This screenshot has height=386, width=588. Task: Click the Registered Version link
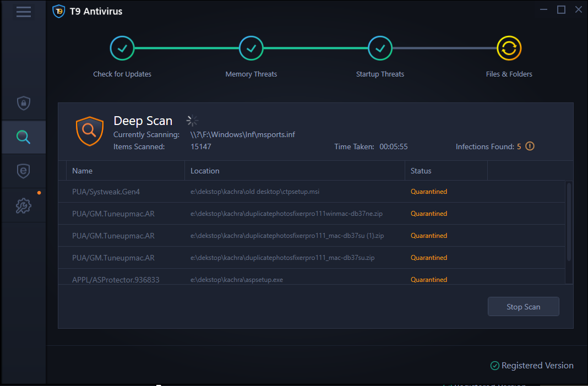point(537,365)
